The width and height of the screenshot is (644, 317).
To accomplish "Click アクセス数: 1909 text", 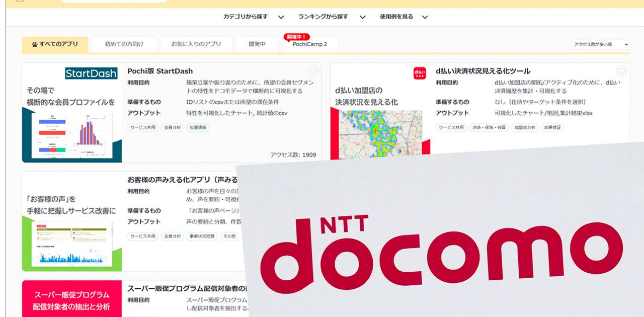I will pyautogui.click(x=293, y=155).
